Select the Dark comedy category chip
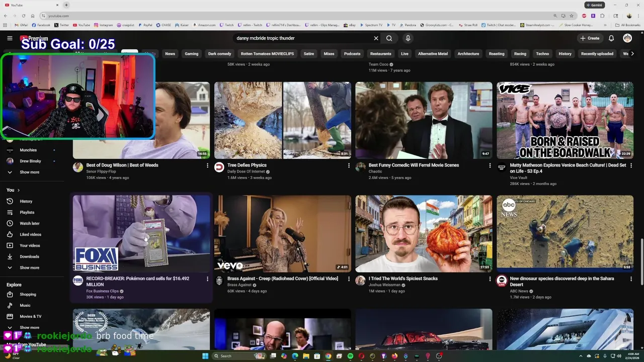Image resolution: width=644 pixels, height=362 pixels. [219, 54]
